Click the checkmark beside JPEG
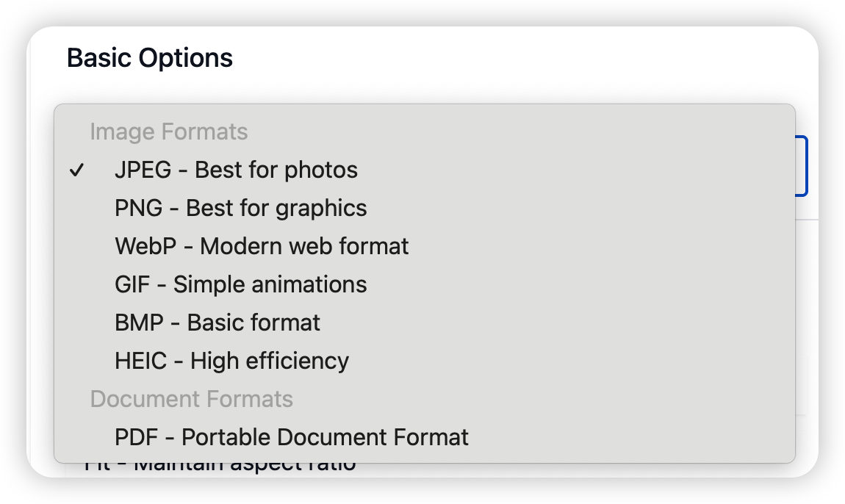845x504 pixels. click(x=76, y=170)
